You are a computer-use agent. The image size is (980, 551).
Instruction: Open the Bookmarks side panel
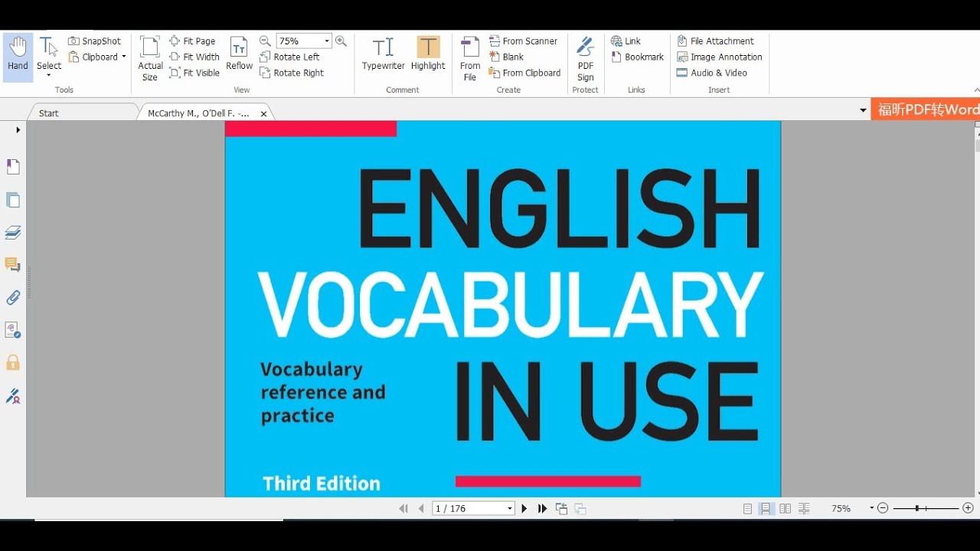coord(13,166)
